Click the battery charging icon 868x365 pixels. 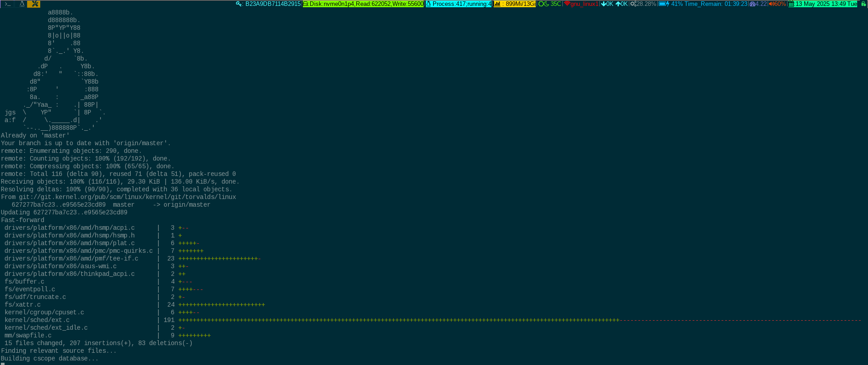coord(664,4)
